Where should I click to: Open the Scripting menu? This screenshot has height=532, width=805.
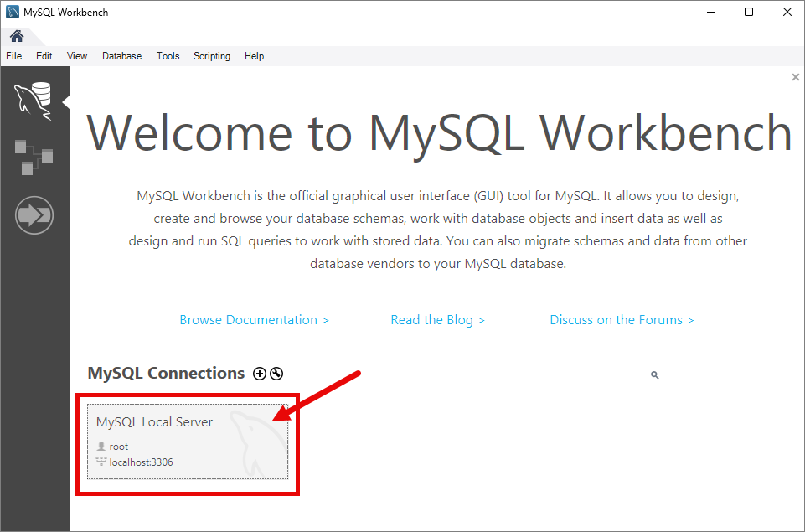(212, 56)
